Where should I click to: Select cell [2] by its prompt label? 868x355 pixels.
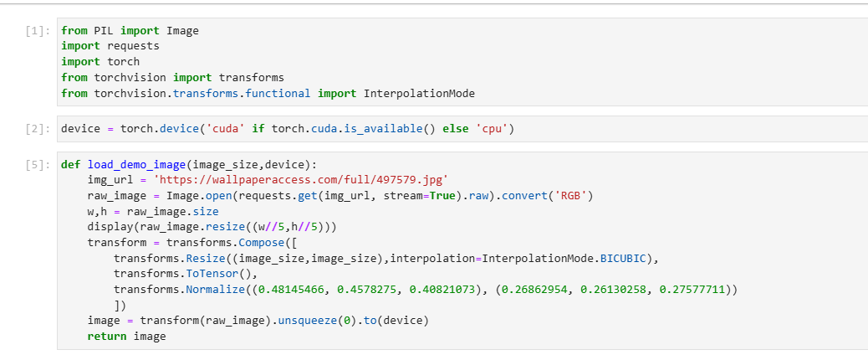tap(38, 129)
